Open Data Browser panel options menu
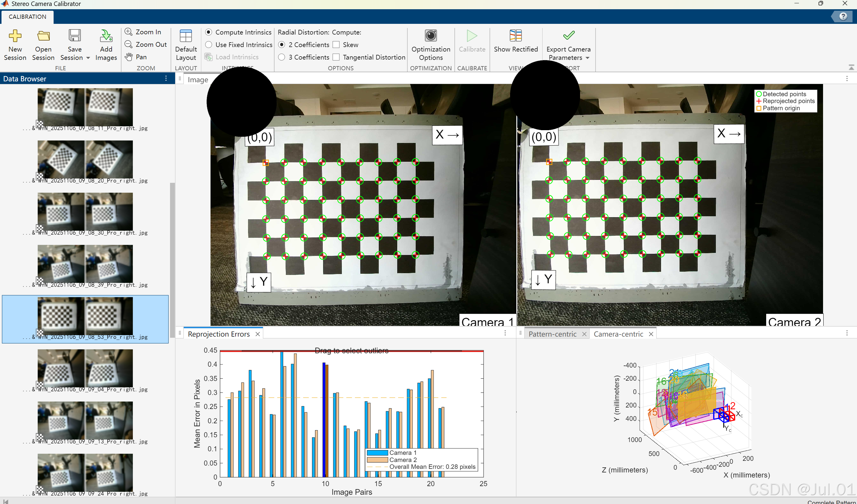857x504 pixels. pos(166,79)
